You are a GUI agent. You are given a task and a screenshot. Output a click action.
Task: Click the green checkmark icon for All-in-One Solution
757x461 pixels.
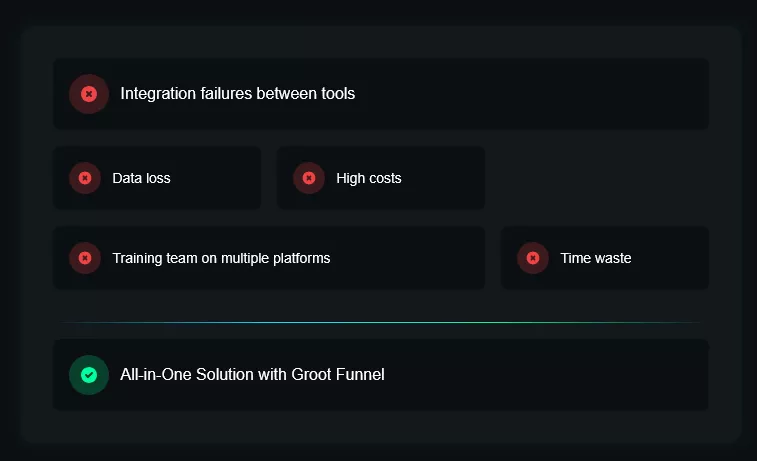click(x=88, y=375)
